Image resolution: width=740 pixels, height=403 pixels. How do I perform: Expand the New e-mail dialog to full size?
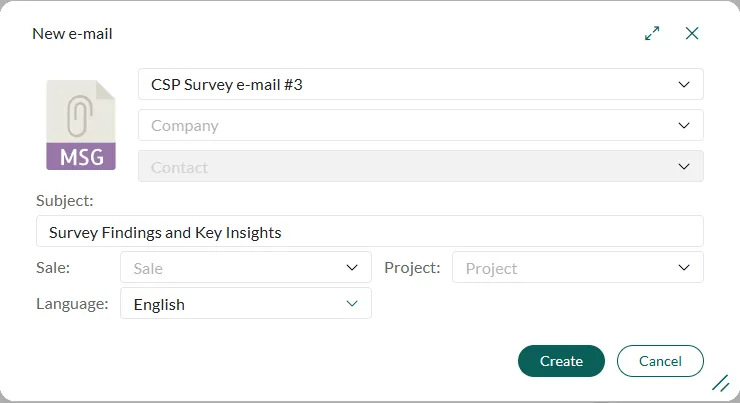tap(652, 33)
